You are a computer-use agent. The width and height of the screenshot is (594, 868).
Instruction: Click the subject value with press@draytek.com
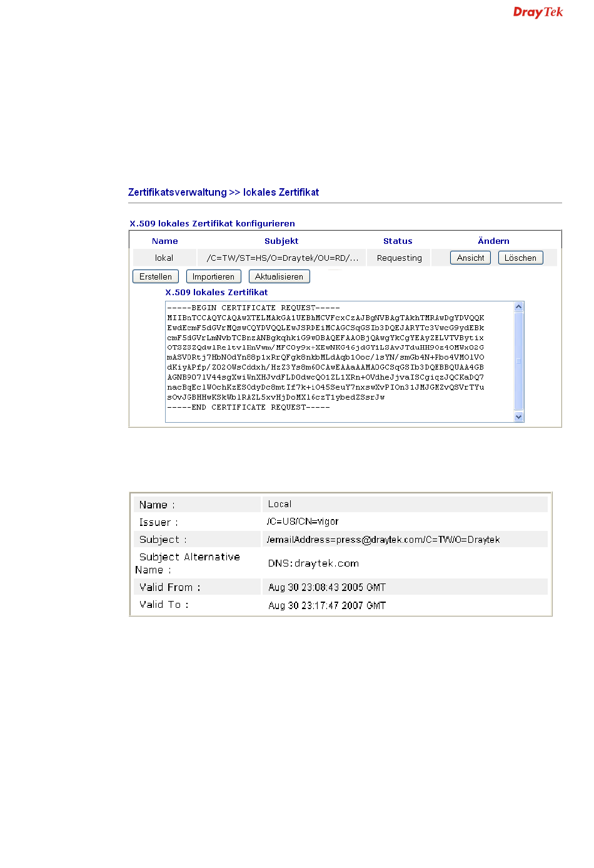(x=383, y=540)
